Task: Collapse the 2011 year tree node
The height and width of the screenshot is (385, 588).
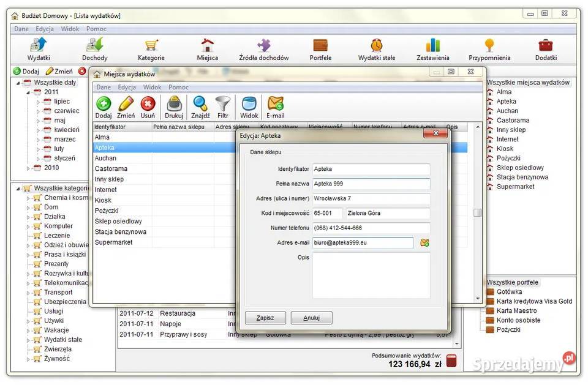Action: 28,92
